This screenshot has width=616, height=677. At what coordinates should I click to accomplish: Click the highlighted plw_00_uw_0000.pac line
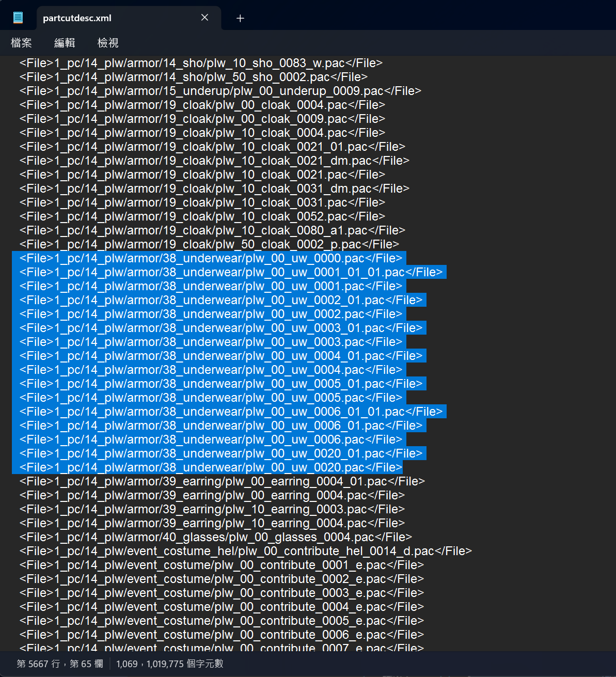coord(211,258)
